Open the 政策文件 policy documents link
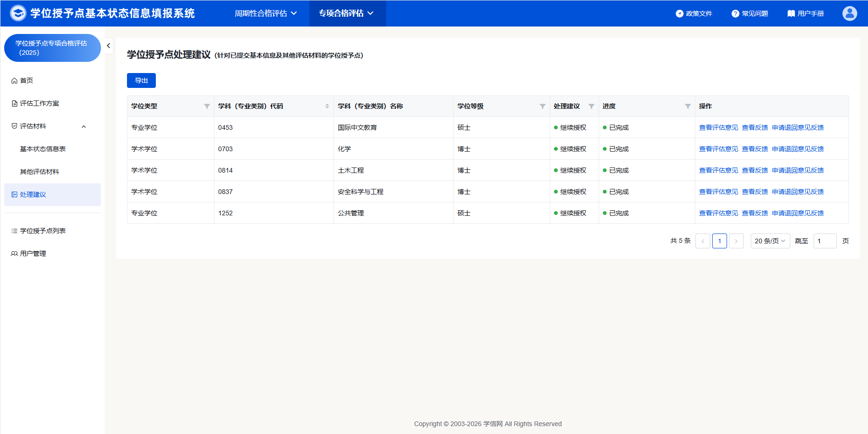The width and height of the screenshot is (868, 434). coord(694,13)
